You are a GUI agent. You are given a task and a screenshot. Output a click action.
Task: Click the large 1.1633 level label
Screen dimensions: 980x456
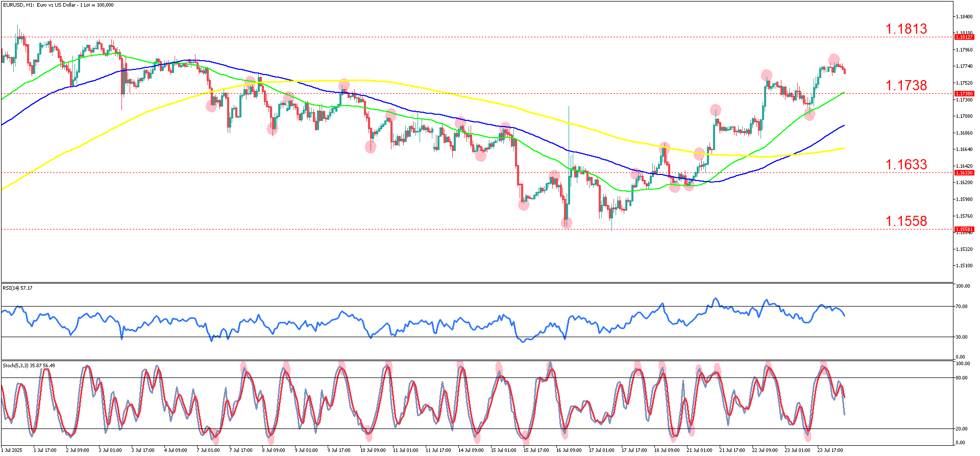[x=906, y=165]
